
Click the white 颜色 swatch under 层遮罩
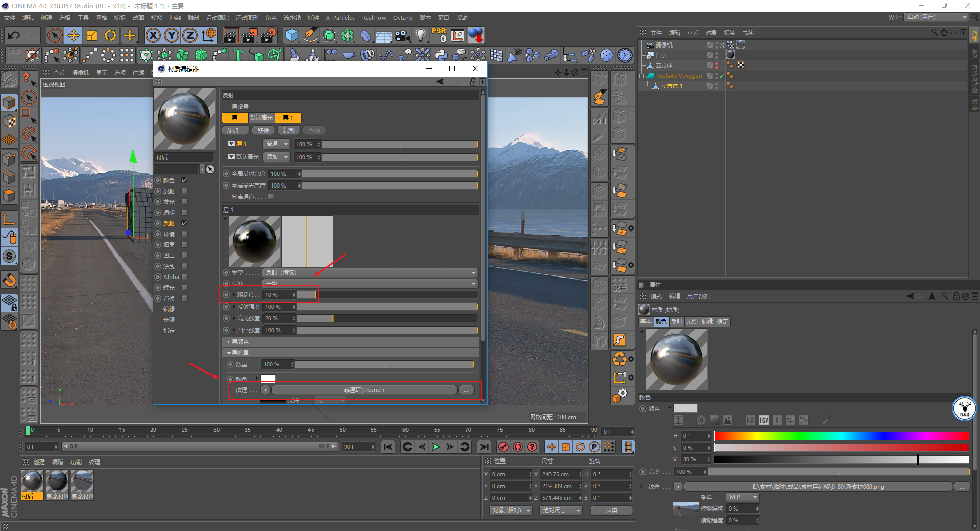pos(268,378)
